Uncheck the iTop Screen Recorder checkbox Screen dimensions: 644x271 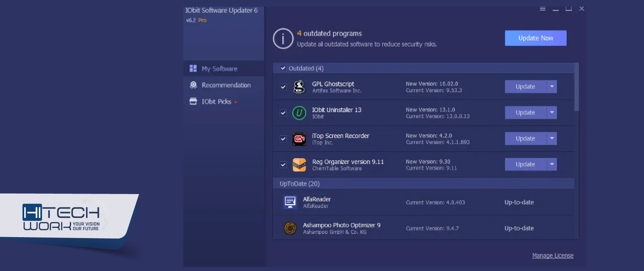coord(283,139)
